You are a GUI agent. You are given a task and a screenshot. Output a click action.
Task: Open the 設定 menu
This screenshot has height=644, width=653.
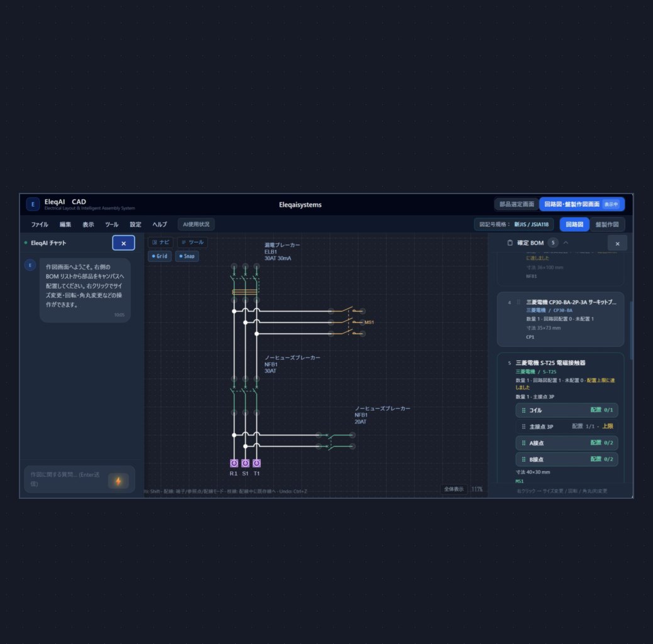click(x=135, y=224)
